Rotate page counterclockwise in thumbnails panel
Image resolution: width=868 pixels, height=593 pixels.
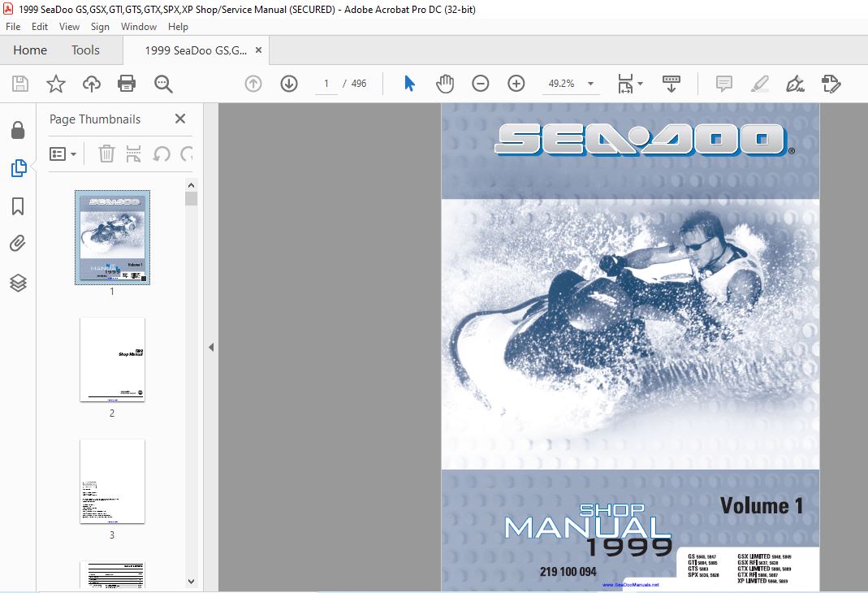tap(162, 154)
